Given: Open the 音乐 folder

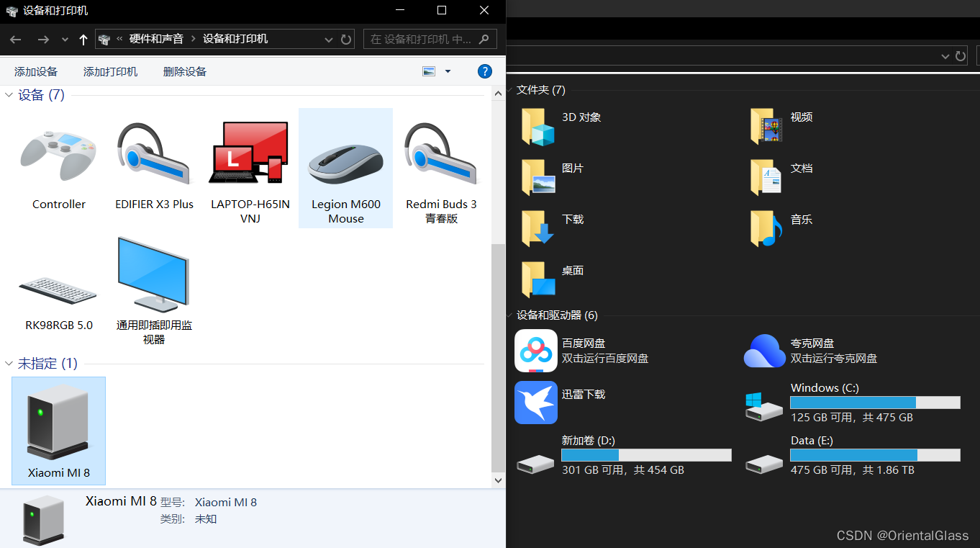Looking at the screenshot, I should (766, 228).
